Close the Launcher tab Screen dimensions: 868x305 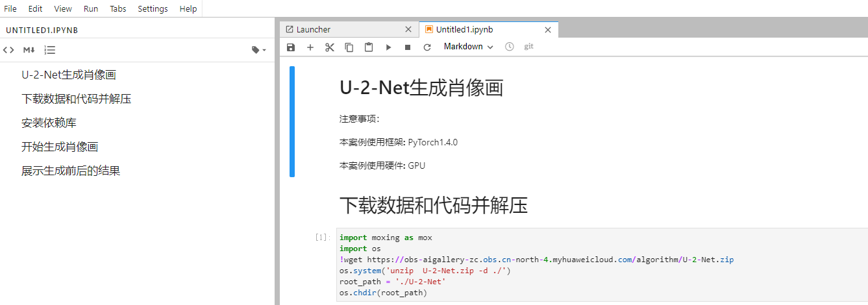(x=408, y=30)
